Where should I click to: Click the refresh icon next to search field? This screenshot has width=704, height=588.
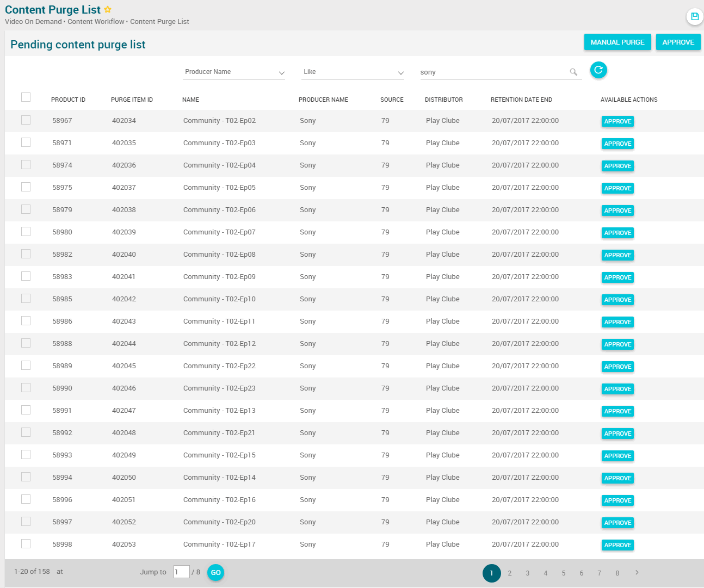point(598,70)
